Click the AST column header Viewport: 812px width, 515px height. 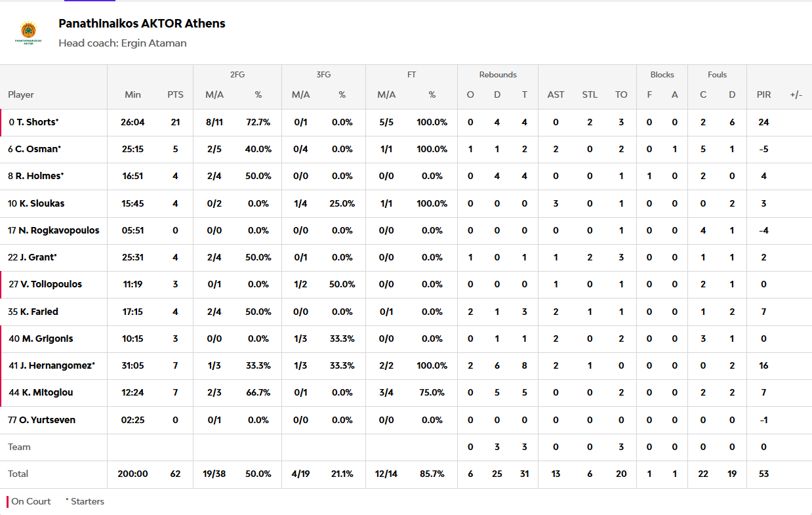point(556,94)
